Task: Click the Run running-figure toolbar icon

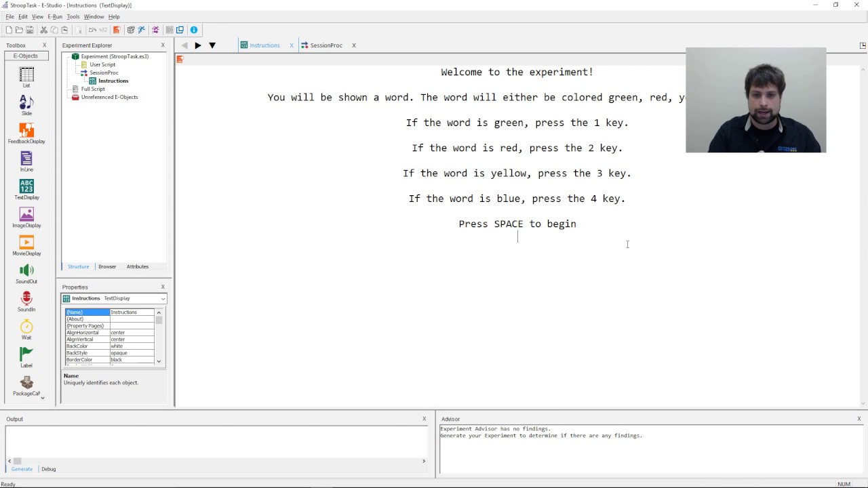Action: click(x=142, y=30)
